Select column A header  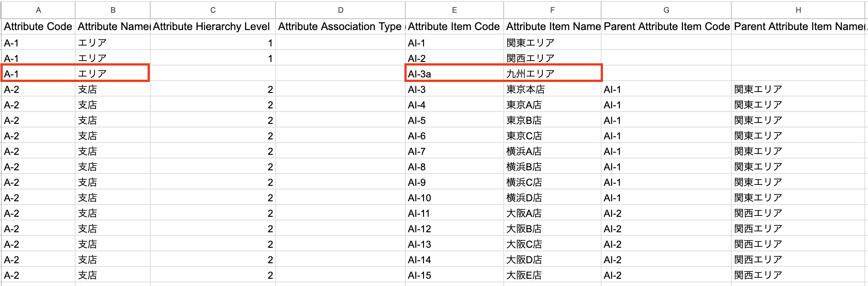point(38,10)
